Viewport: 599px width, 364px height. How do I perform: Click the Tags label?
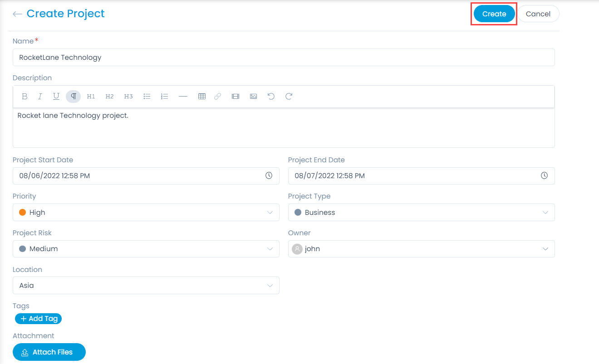pos(21,306)
